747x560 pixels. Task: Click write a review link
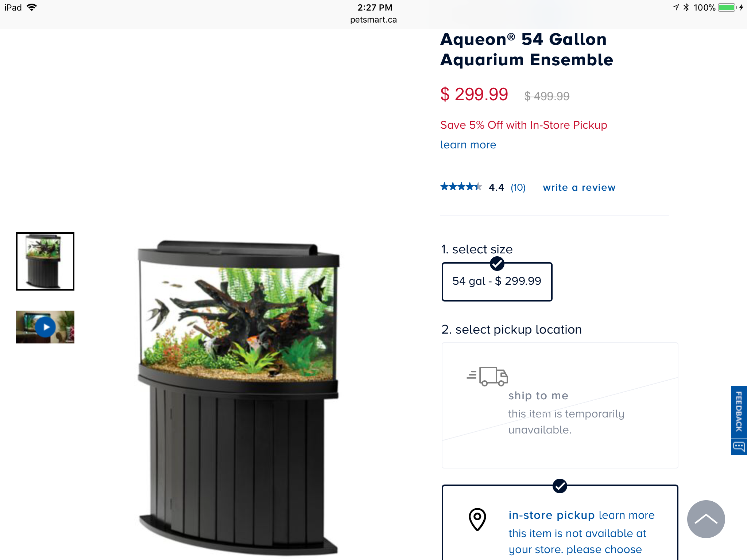pyautogui.click(x=579, y=187)
